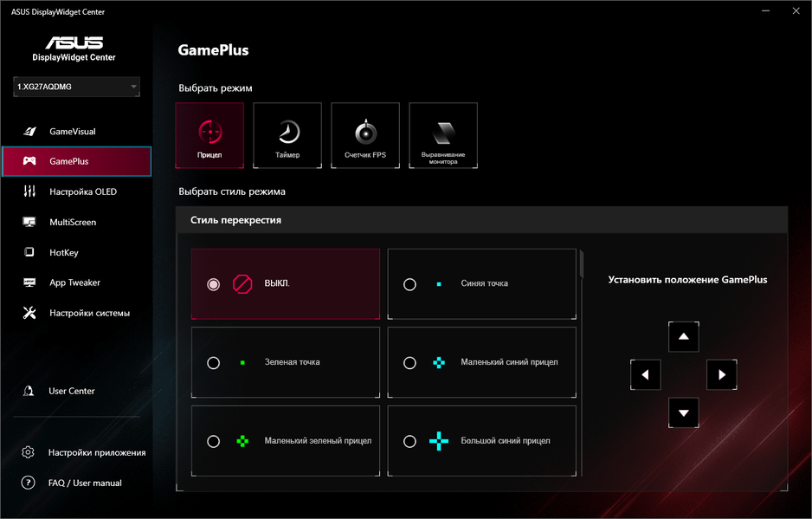Open HotKey in the sidebar
This screenshot has width=812, height=519.
[77, 252]
